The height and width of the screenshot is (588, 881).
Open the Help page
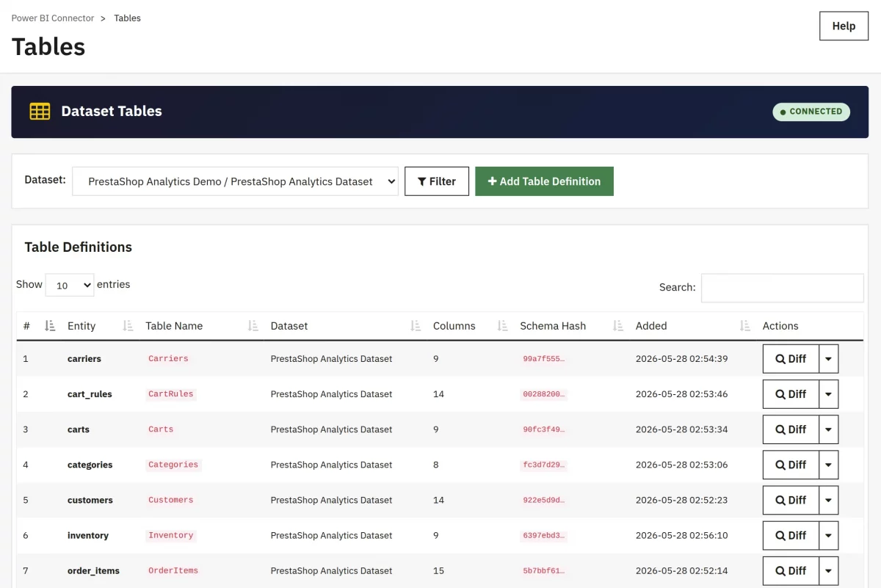pos(844,26)
